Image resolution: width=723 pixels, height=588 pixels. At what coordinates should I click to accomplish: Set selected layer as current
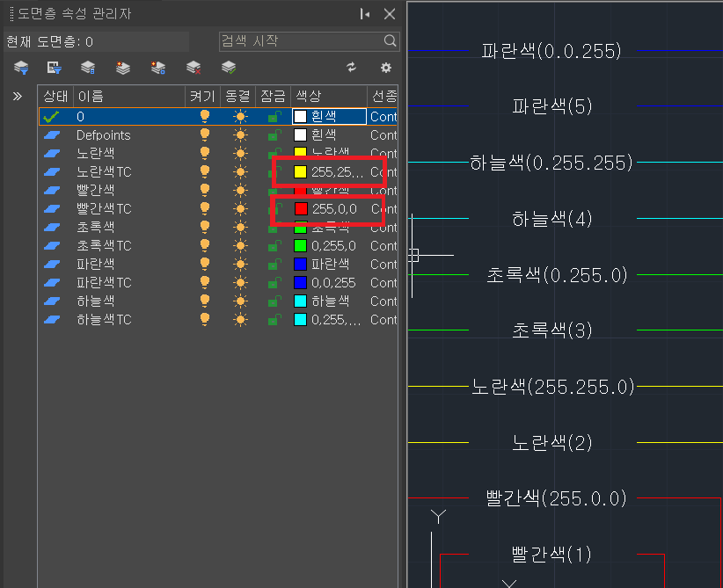(x=229, y=68)
